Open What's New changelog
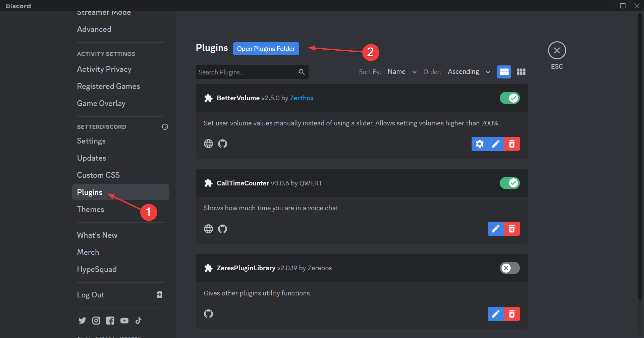 pyautogui.click(x=120, y=235)
